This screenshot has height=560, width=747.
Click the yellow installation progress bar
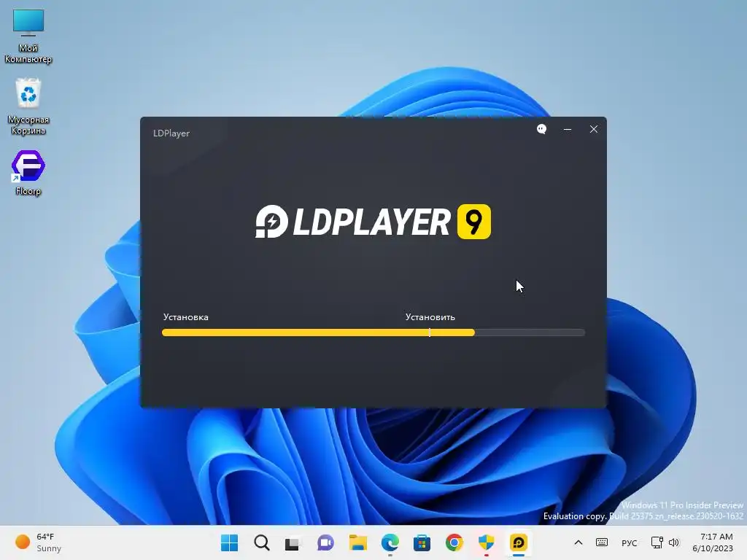[318, 332]
